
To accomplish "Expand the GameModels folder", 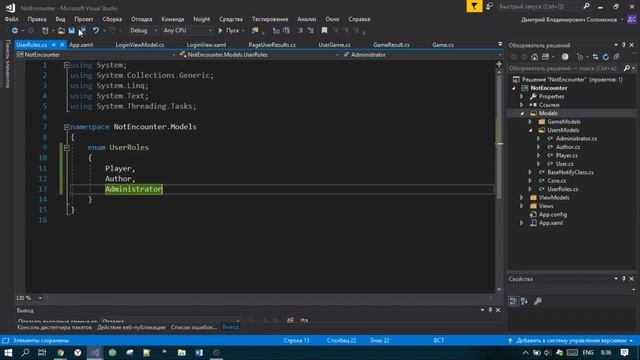I will [531, 122].
